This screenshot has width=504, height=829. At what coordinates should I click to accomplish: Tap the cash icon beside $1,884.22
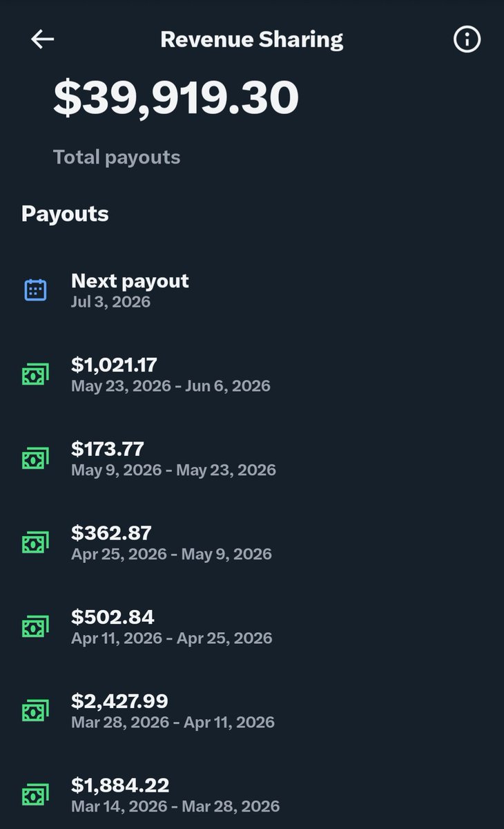point(35,794)
